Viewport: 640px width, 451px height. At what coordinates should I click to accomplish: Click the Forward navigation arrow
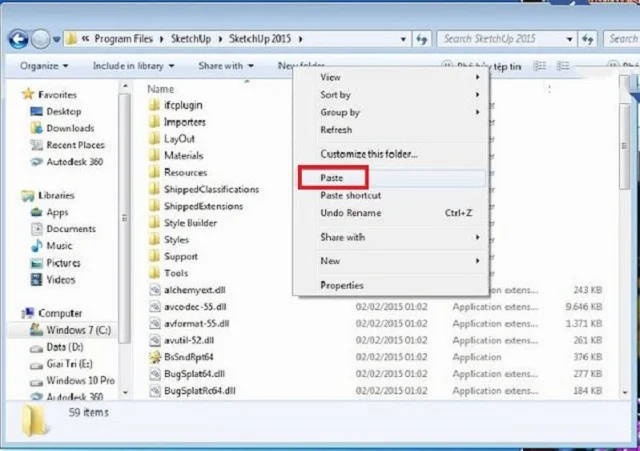point(40,39)
